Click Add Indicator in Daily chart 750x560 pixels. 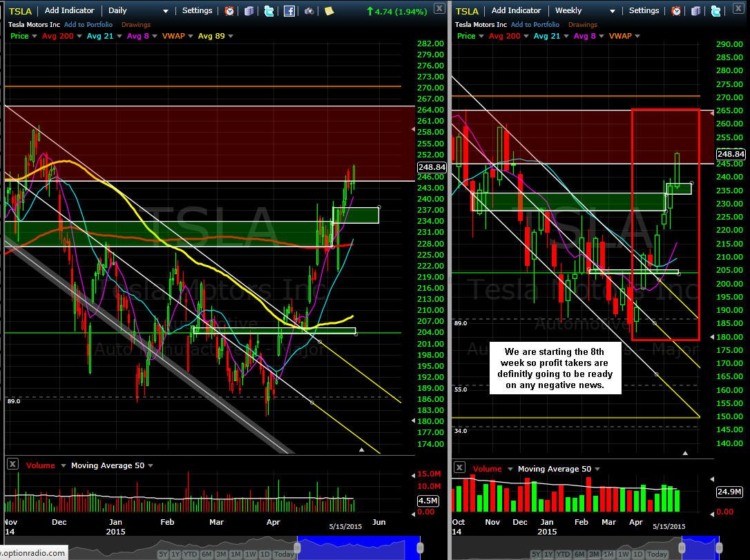pyautogui.click(x=69, y=10)
